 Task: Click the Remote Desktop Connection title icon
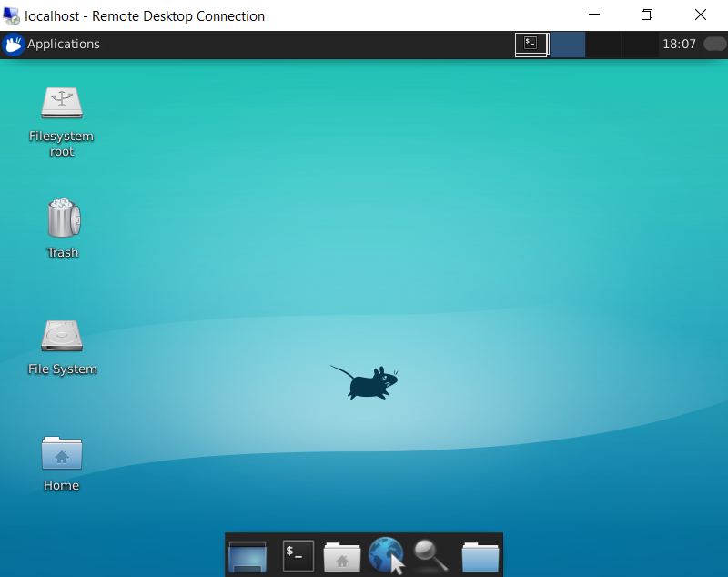click(x=12, y=15)
